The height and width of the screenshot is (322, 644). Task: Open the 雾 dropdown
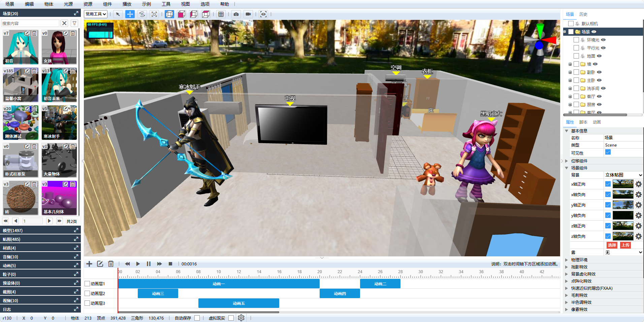pyautogui.click(x=624, y=252)
